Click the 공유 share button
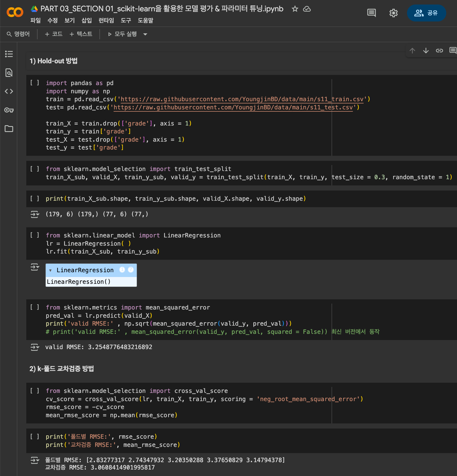 tap(426, 13)
